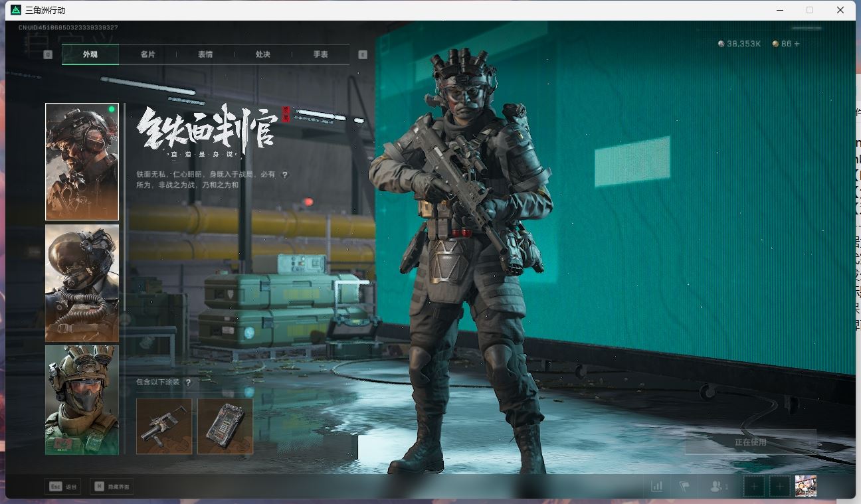View the included weapon paint item
Viewport: 861px width, 504px height.
164,426
